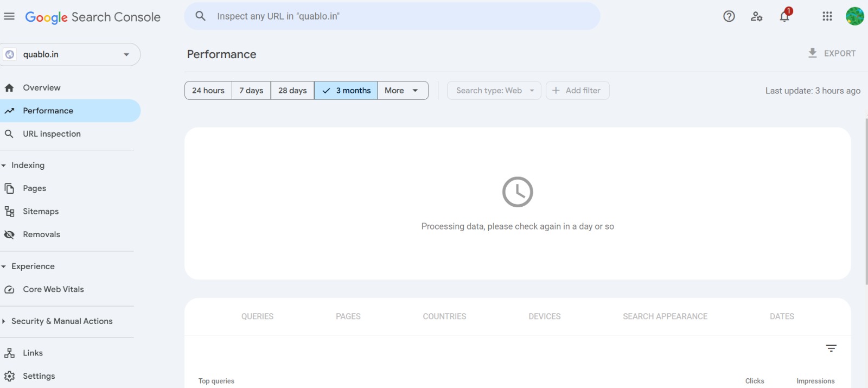
Task: Select the 24 hours date range
Action: [208, 91]
